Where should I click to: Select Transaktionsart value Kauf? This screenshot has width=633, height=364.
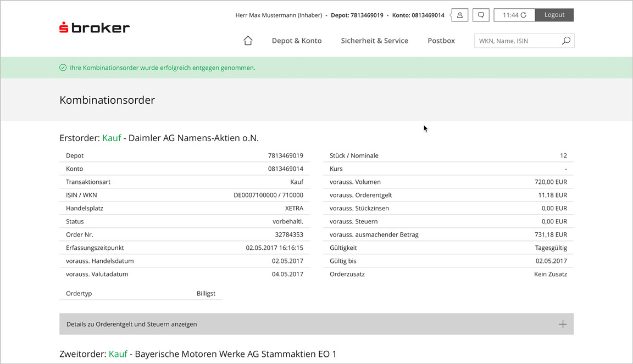point(297,182)
